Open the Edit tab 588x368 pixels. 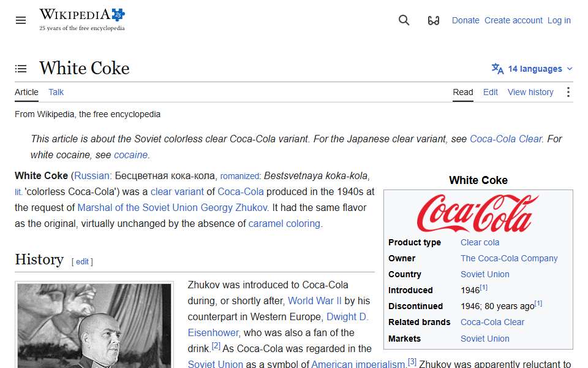(490, 93)
